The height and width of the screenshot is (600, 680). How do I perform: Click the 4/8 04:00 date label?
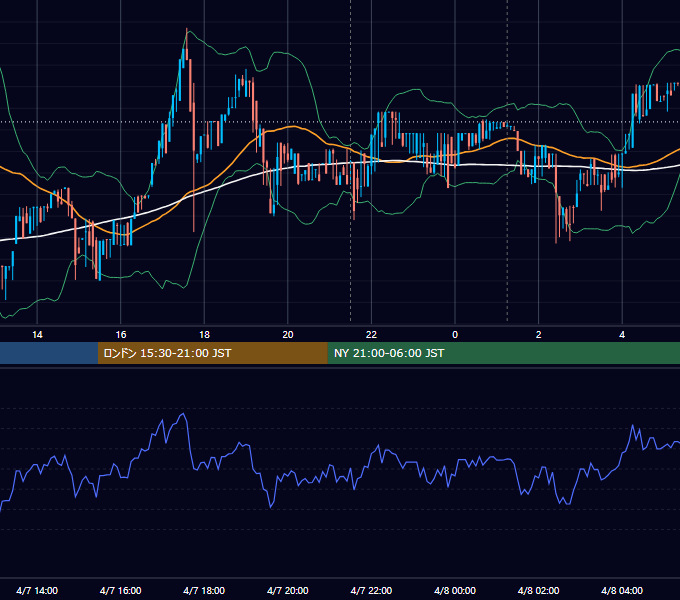click(x=622, y=590)
